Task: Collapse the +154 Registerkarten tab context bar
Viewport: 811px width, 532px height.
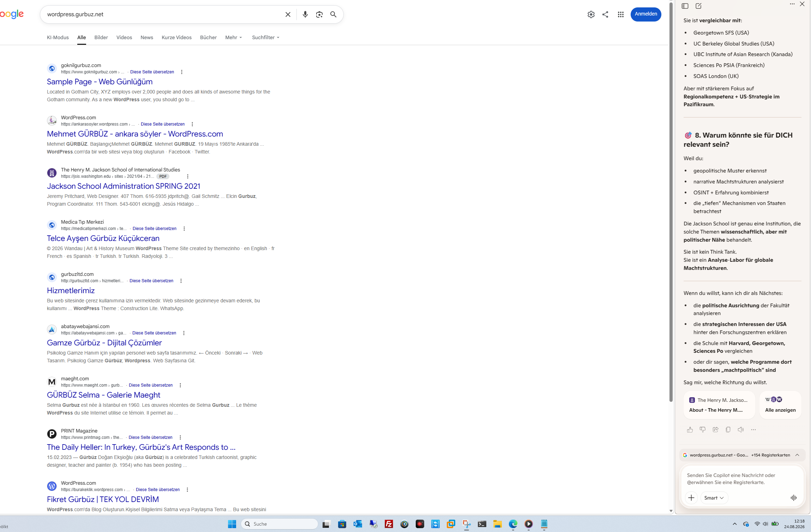Action: point(797,455)
